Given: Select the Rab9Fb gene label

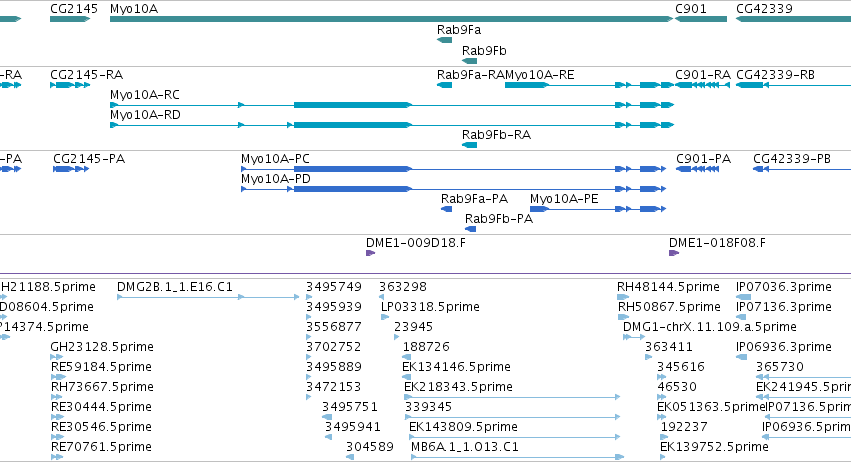Looking at the screenshot, I should point(484,50).
